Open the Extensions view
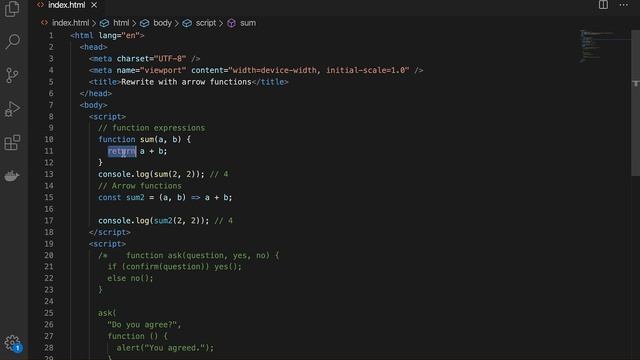This screenshot has width=640, height=360. pos(12,142)
